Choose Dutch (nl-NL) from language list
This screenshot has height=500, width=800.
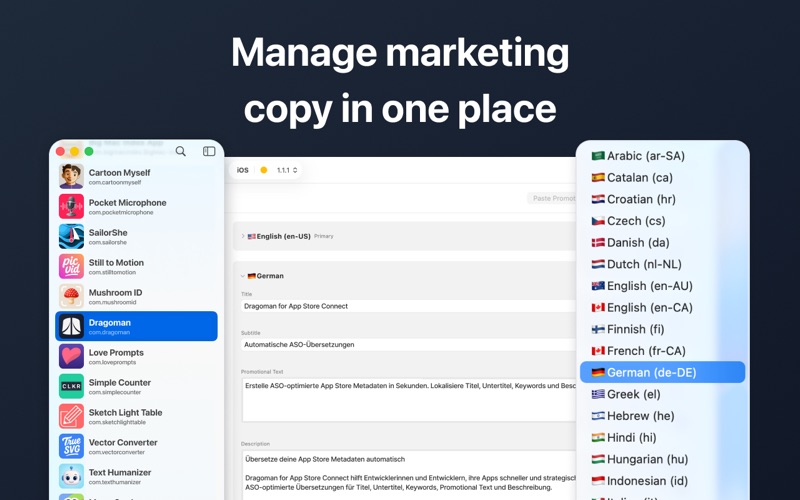[662, 264]
